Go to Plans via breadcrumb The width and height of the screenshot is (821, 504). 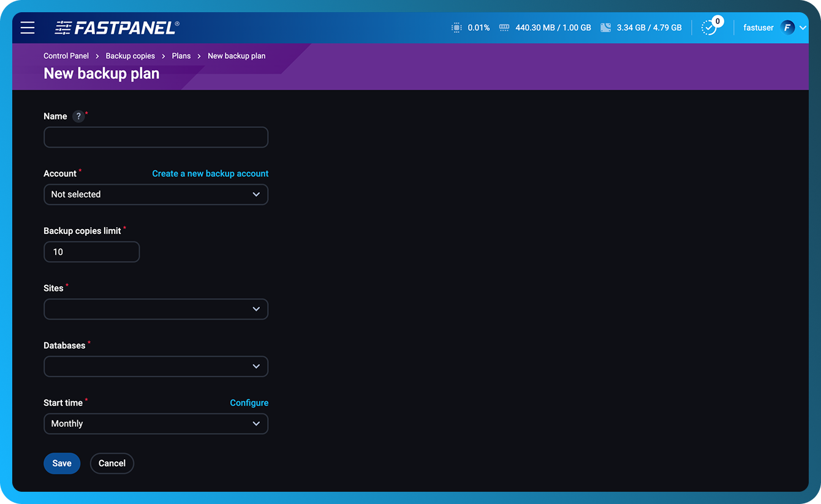(x=181, y=56)
